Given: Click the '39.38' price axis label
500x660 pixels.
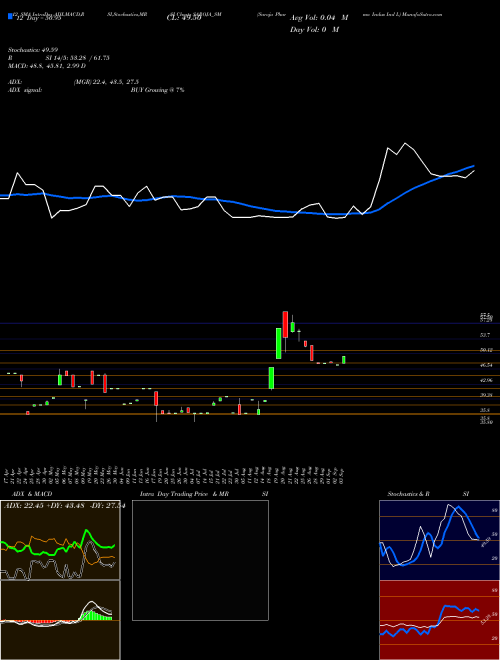Looking at the screenshot, I should (486, 395).
